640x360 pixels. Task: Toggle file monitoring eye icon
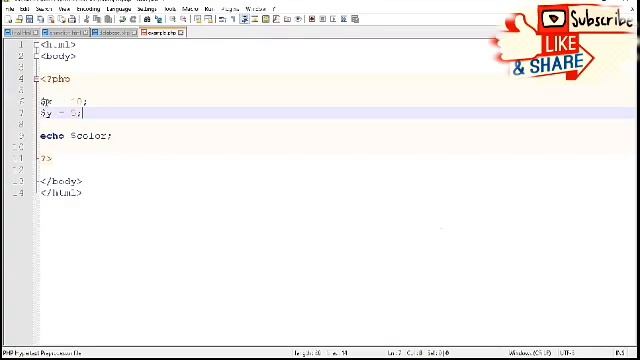[298, 19]
